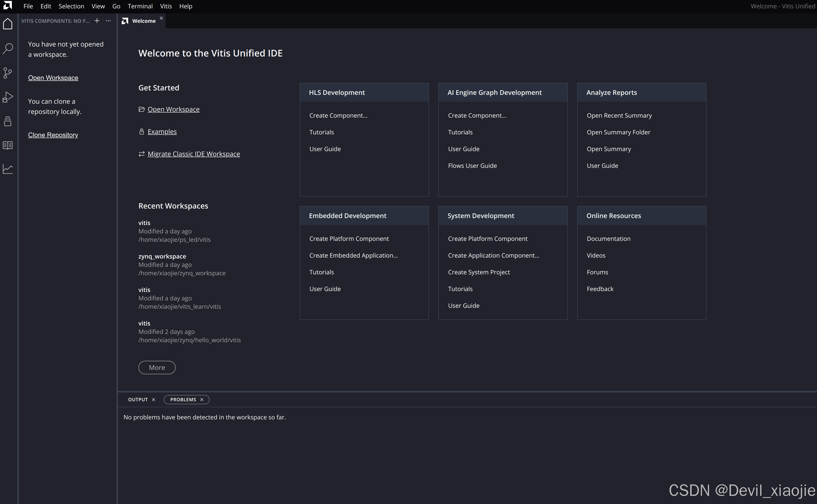The image size is (817, 504).
Task: Open the book-shaped documentation sidebar icon
Action: click(x=8, y=145)
